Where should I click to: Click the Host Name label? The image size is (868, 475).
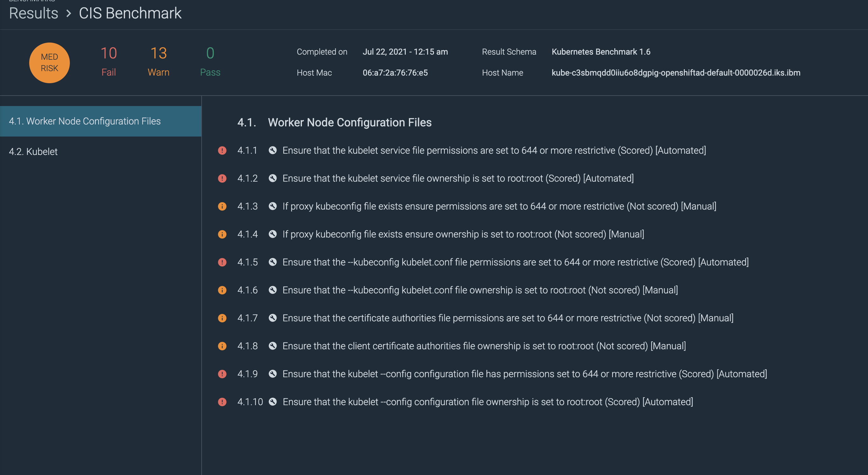(x=502, y=73)
